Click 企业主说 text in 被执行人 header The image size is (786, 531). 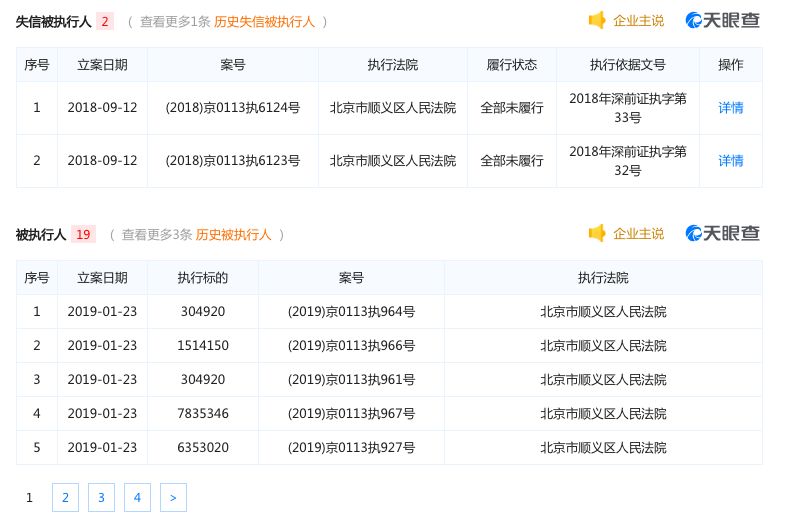pos(638,233)
